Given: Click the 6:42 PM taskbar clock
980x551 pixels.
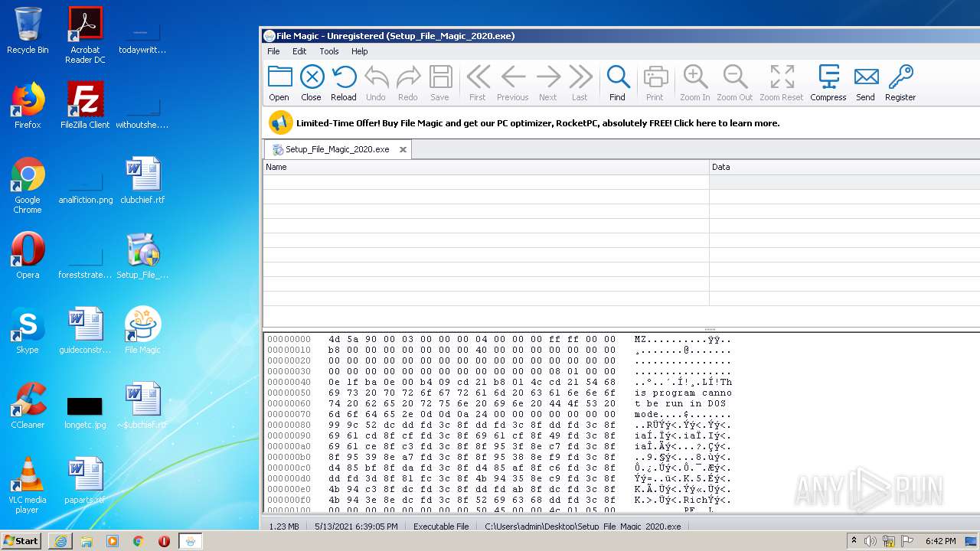Looking at the screenshot, I should tap(940, 541).
